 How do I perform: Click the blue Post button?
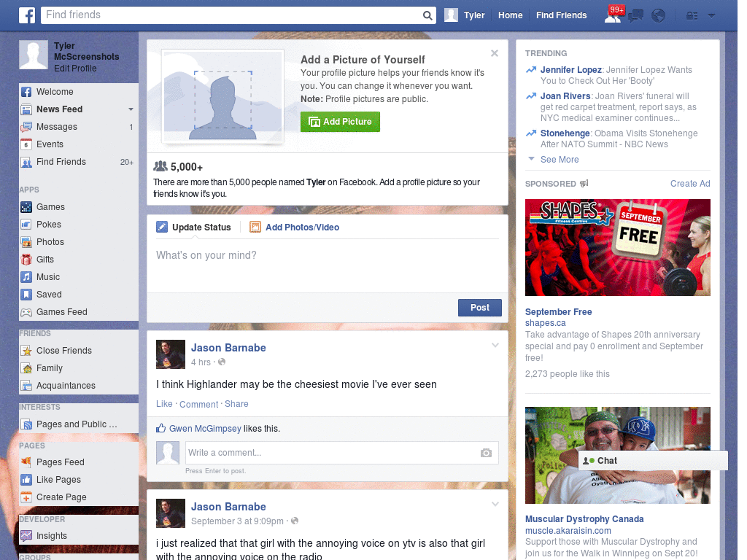480,308
